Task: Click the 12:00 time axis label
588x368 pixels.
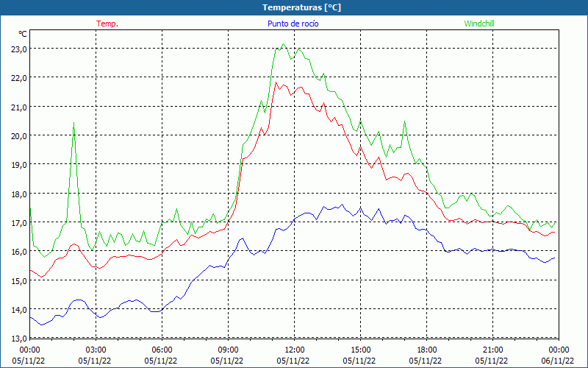Action: tap(295, 350)
